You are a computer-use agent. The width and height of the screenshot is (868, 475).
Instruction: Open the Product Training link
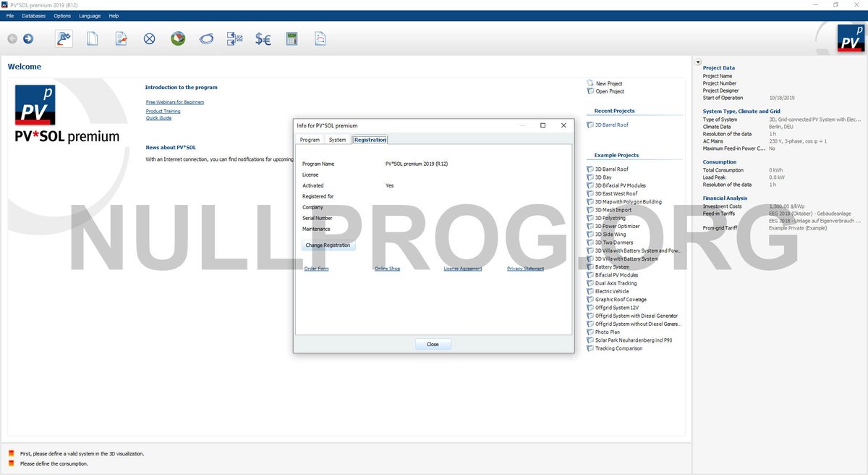163,112
